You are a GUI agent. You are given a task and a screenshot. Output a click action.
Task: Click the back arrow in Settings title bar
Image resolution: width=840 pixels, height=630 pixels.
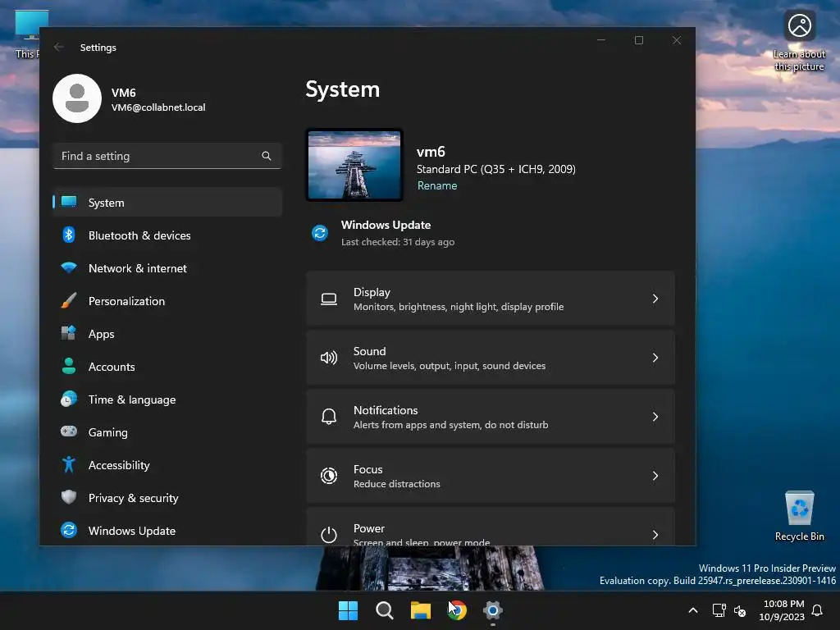[59, 47]
